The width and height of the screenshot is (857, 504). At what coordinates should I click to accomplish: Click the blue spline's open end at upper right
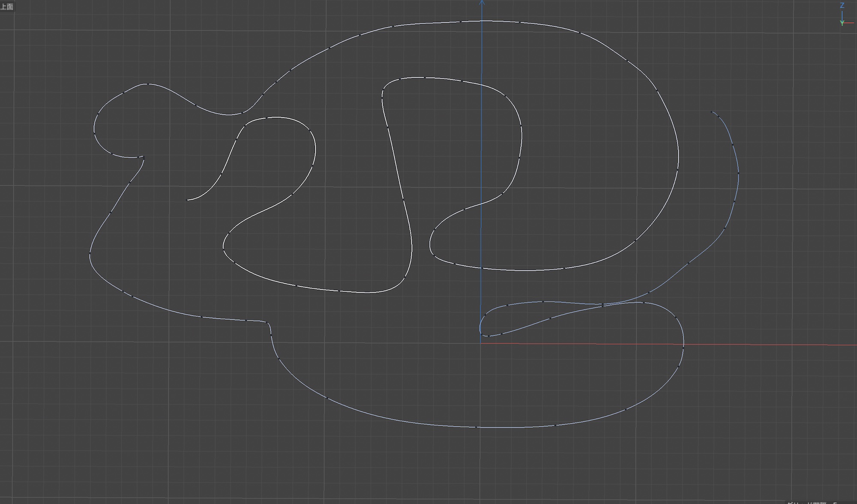click(712, 112)
